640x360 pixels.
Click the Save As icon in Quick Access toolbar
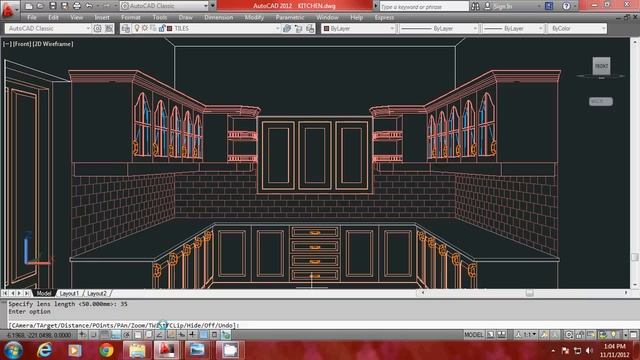pos(64,6)
